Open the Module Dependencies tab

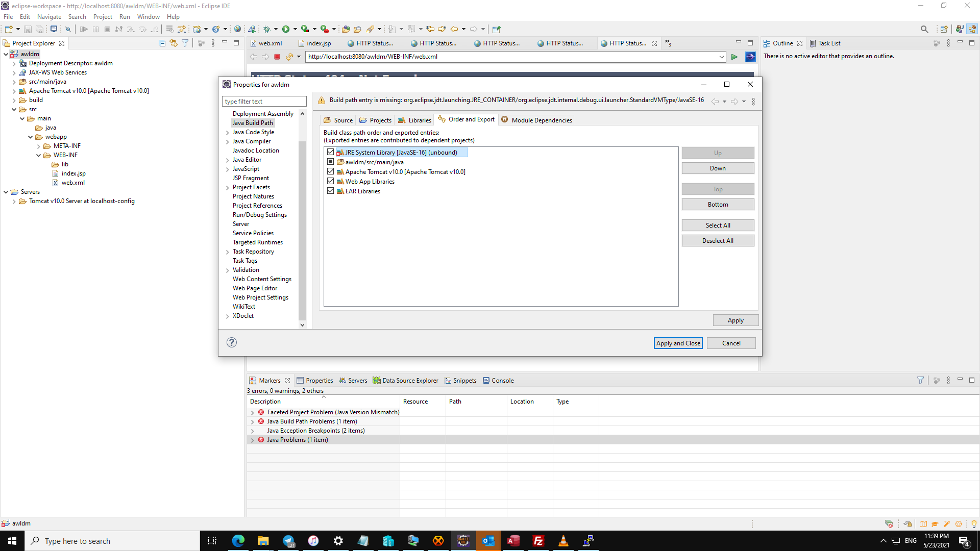[x=536, y=120]
